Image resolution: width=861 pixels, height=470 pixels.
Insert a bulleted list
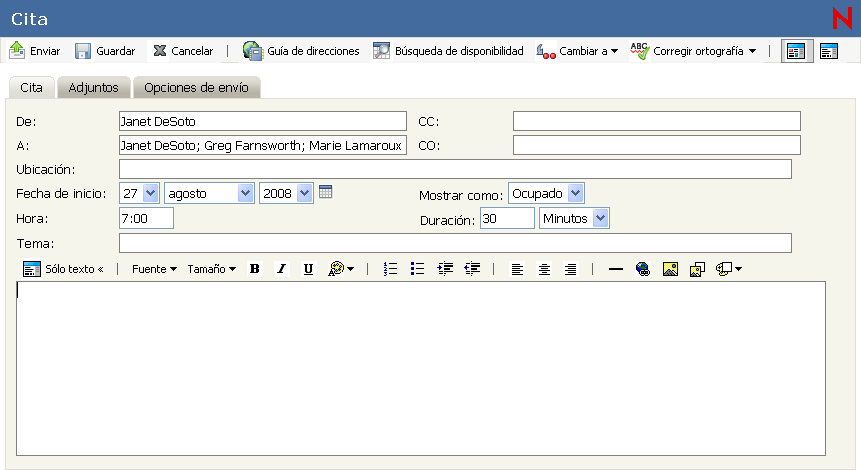[x=417, y=269]
